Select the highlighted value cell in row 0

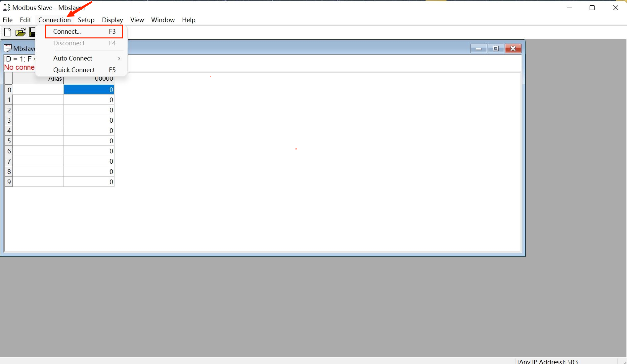coord(89,90)
